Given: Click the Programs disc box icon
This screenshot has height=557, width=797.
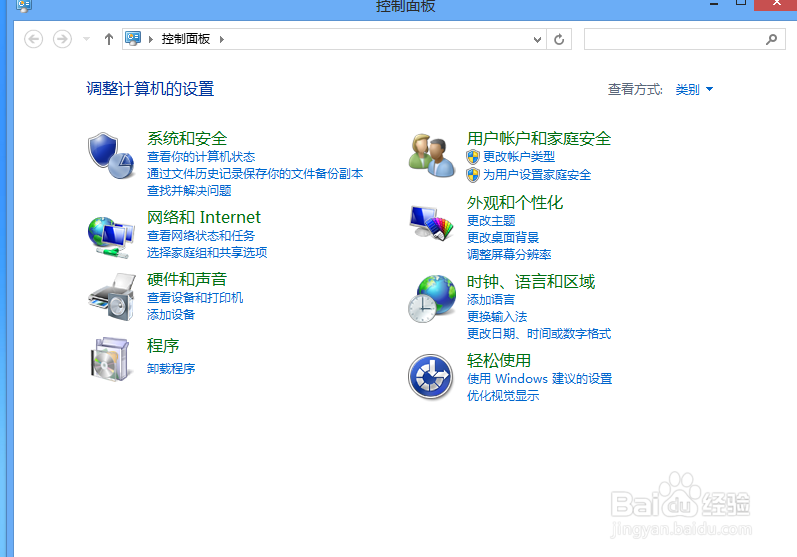Looking at the screenshot, I should tap(110, 359).
